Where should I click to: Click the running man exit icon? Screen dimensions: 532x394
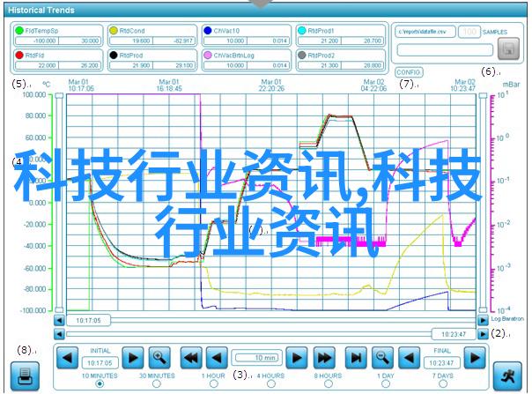pos(507,375)
